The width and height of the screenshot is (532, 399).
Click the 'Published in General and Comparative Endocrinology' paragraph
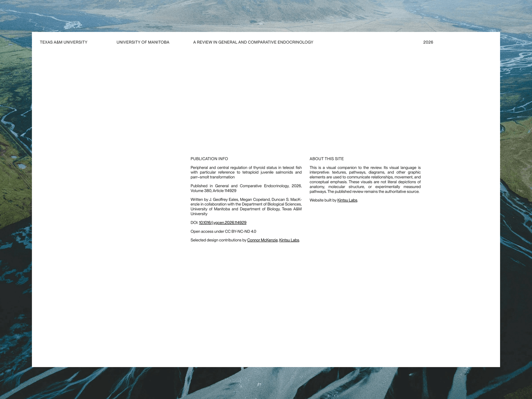(x=246, y=188)
